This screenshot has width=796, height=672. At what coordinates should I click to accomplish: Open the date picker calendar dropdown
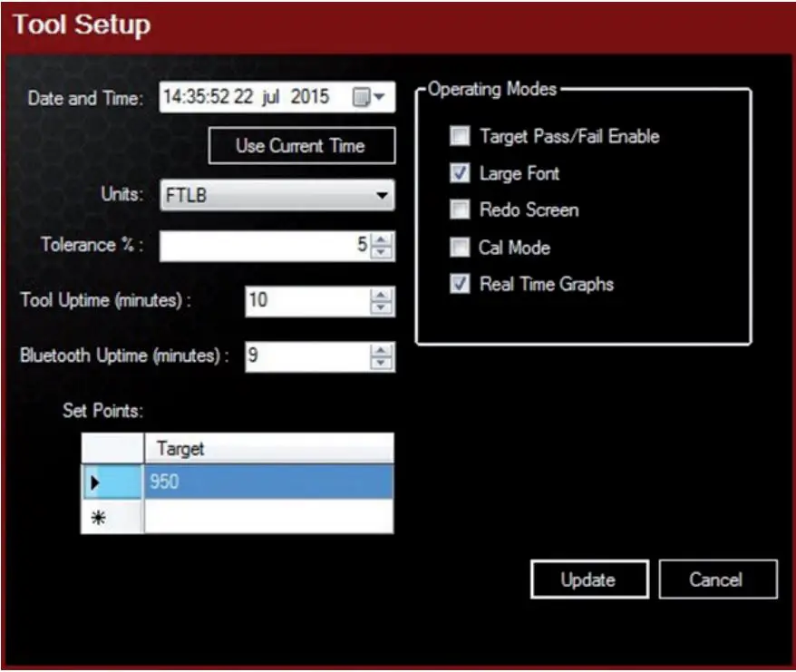[370, 96]
